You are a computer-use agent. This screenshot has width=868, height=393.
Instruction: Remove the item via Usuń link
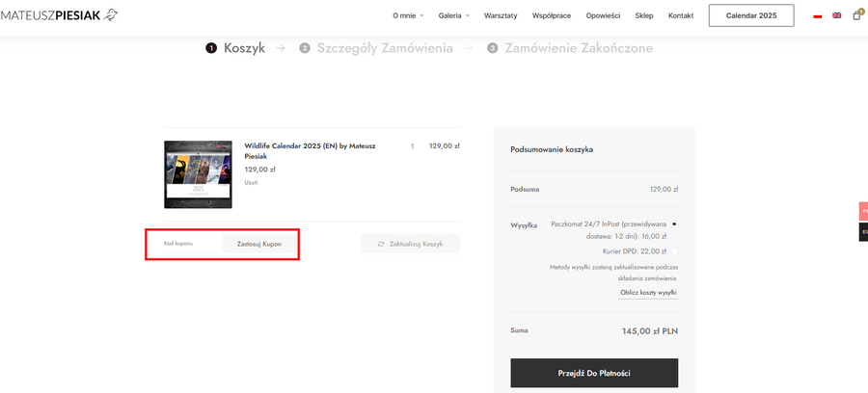coord(251,182)
